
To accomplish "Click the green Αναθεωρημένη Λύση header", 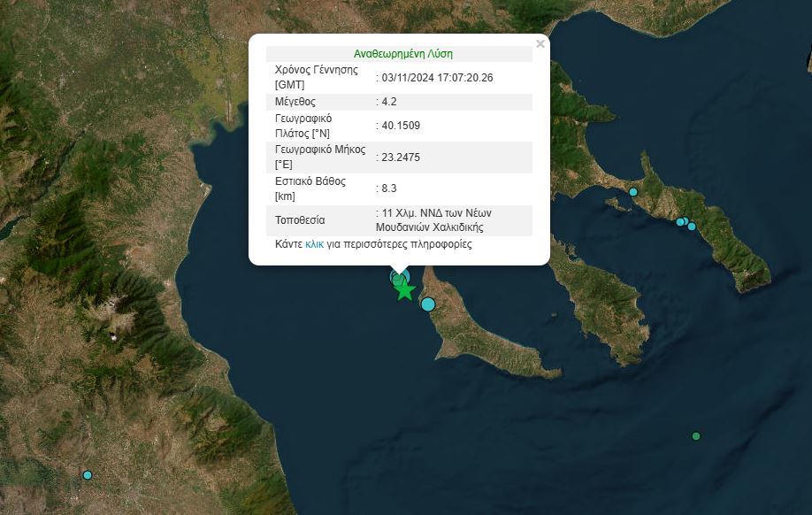I will pyautogui.click(x=402, y=53).
